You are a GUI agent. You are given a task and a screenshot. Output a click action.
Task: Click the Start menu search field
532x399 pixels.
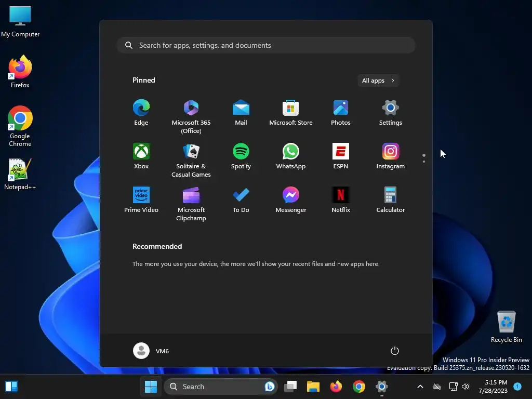tap(266, 45)
